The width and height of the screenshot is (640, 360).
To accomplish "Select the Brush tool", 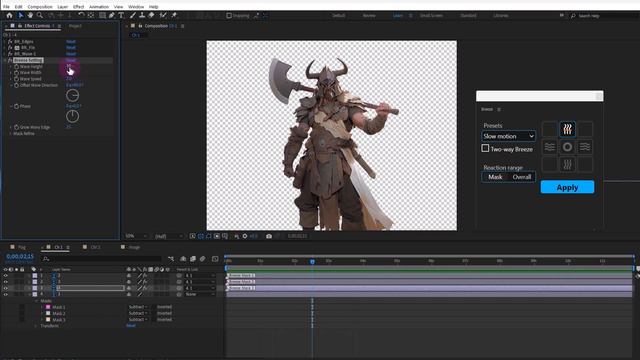I will pos(133,16).
